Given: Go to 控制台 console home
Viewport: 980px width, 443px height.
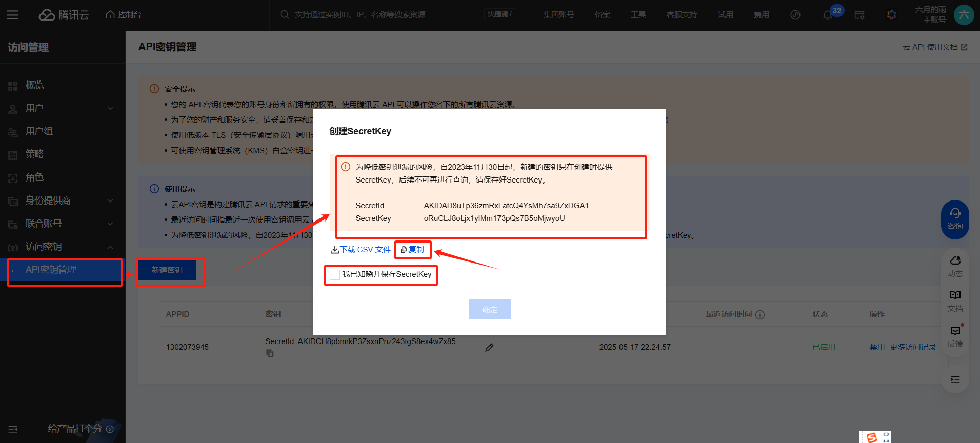Looking at the screenshot, I should coord(123,15).
